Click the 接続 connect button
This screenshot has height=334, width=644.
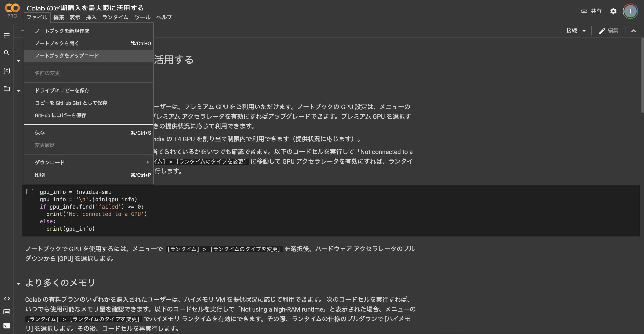(x=571, y=31)
